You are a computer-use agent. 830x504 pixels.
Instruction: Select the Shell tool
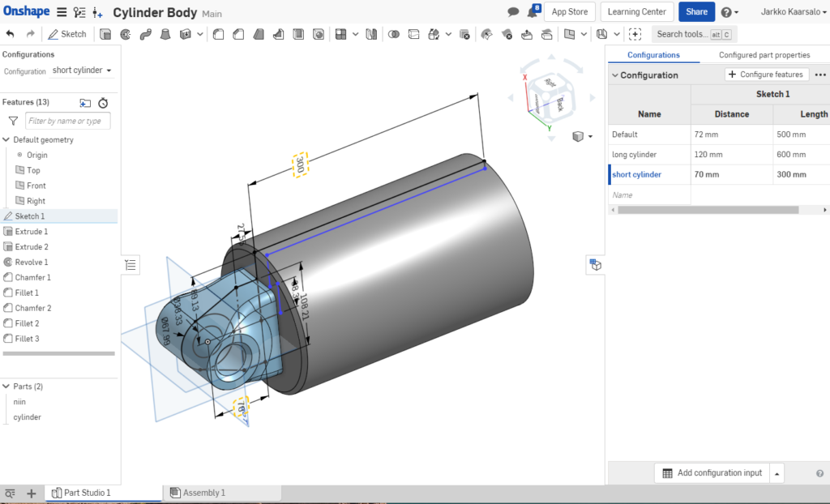(x=298, y=34)
